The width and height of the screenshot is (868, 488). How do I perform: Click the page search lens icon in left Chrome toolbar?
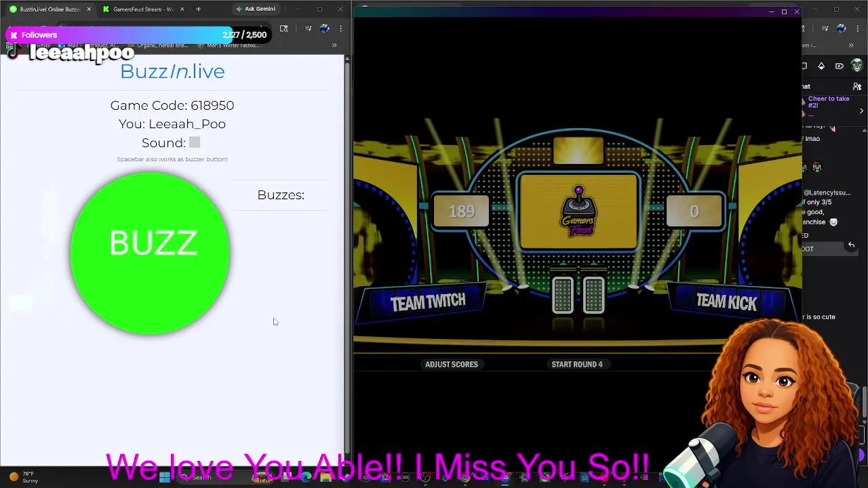tap(284, 28)
